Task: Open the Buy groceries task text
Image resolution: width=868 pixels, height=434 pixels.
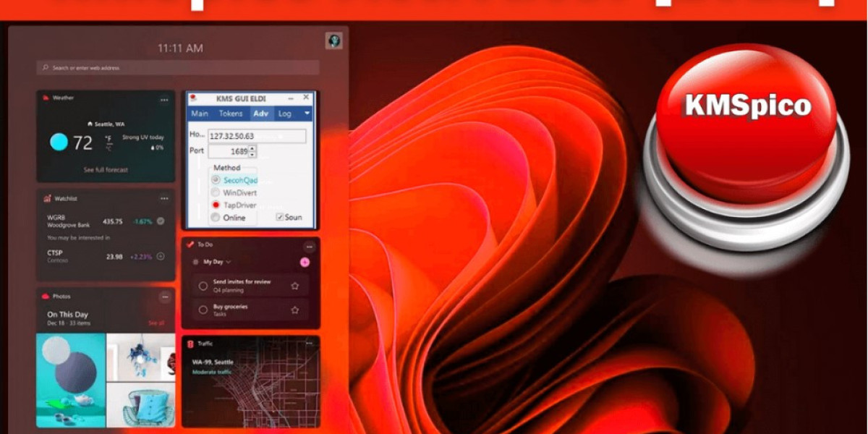Action: pyautogui.click(x=230, y=307)
